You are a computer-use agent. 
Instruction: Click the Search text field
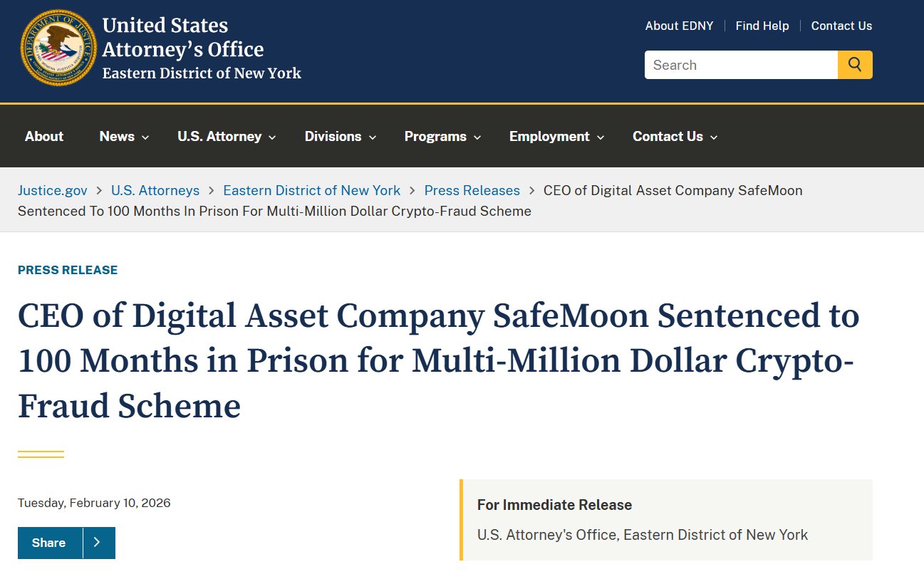pos(741,65)
